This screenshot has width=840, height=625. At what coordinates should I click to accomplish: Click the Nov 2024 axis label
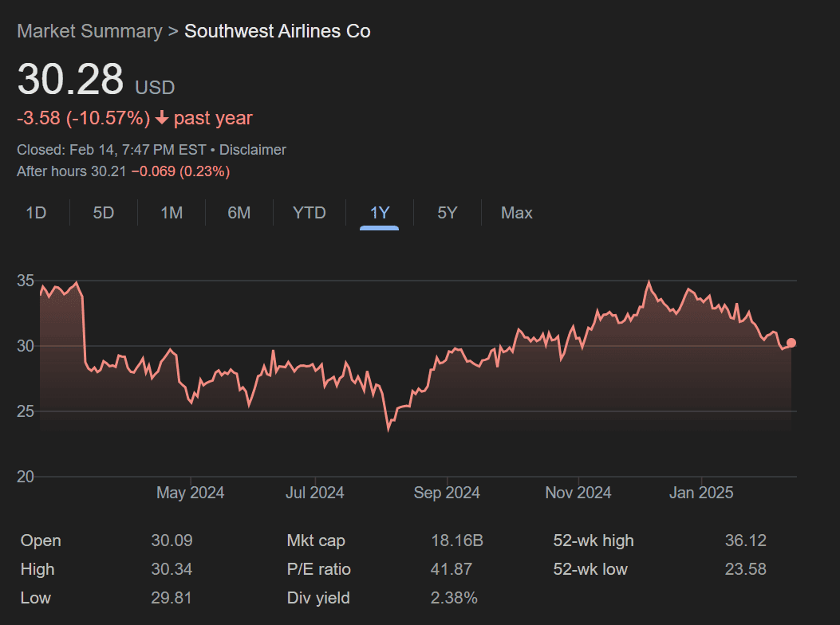point(578,493)
